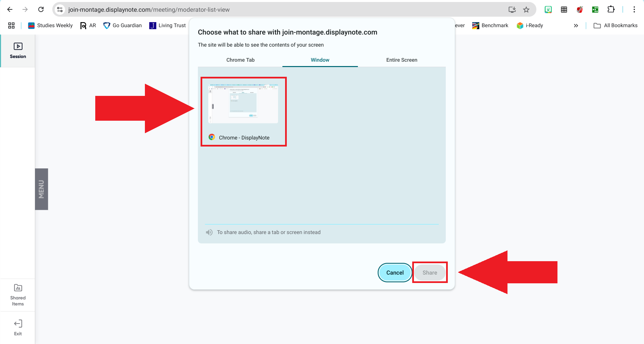
Task: Switch to the Entire Screen tab
Action: (401, 60)
